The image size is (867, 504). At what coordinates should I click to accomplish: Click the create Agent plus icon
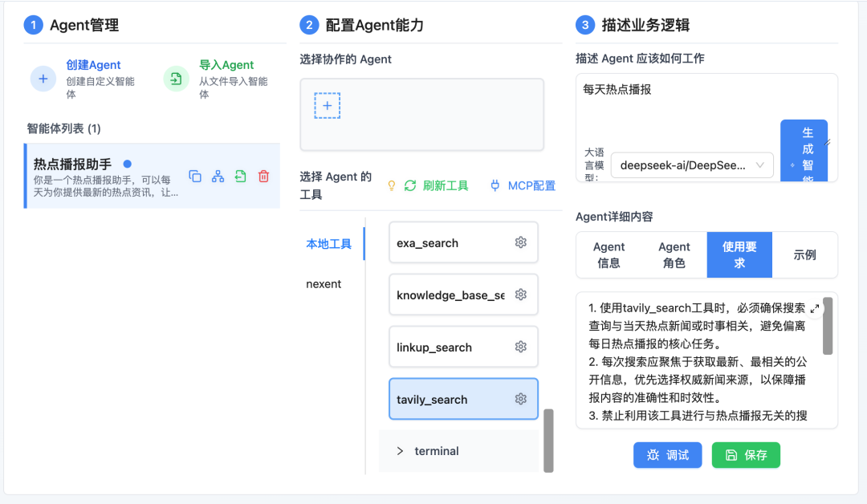coord(43,79)
